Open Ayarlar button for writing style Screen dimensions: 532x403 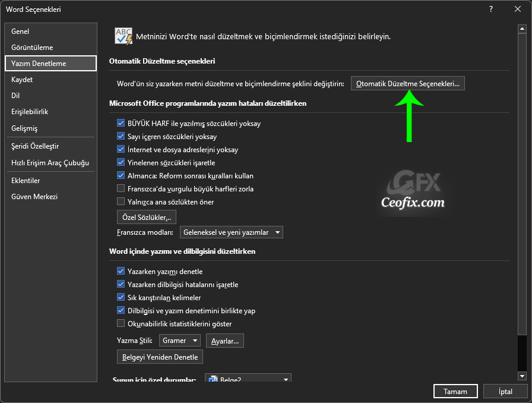click(x=225, y=341)
